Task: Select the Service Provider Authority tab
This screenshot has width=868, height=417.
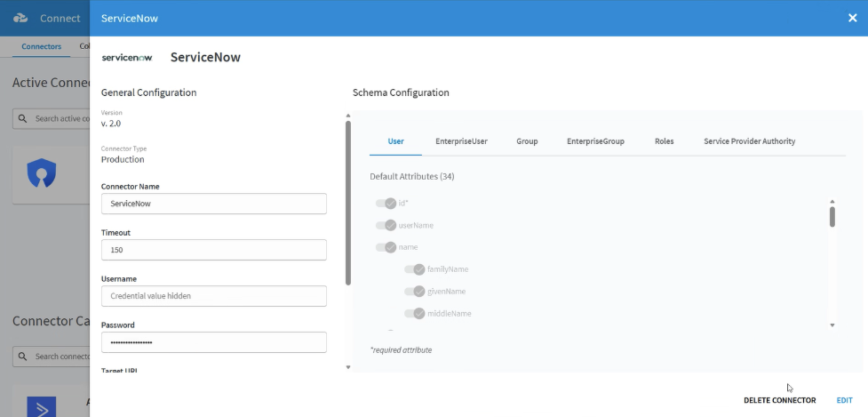Action: (x=750, y=141)
